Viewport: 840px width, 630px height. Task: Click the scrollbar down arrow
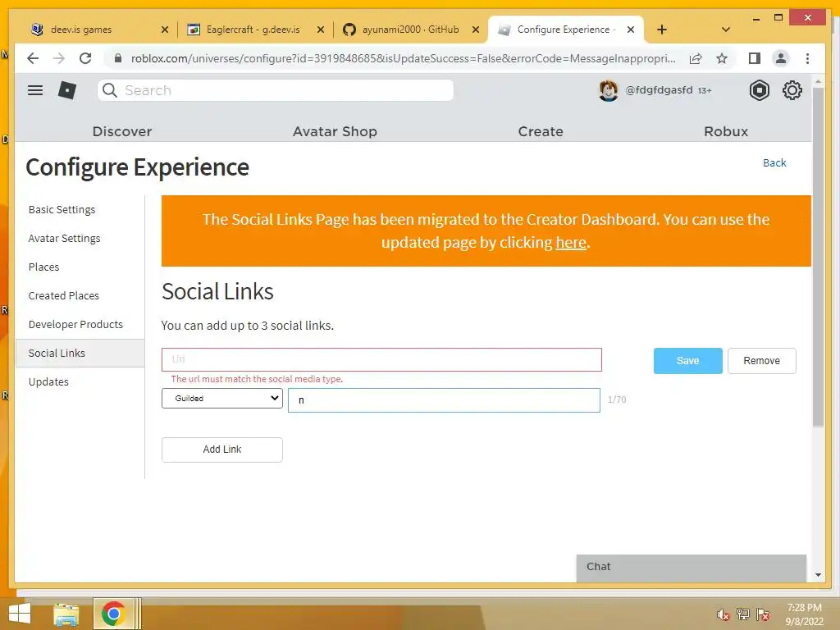(818, 575)
